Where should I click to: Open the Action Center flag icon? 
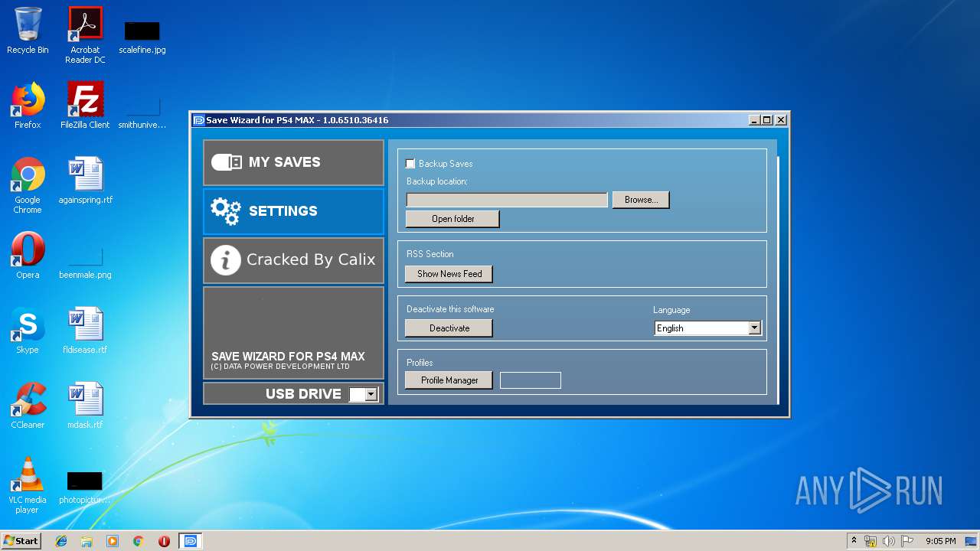(907, 541)
